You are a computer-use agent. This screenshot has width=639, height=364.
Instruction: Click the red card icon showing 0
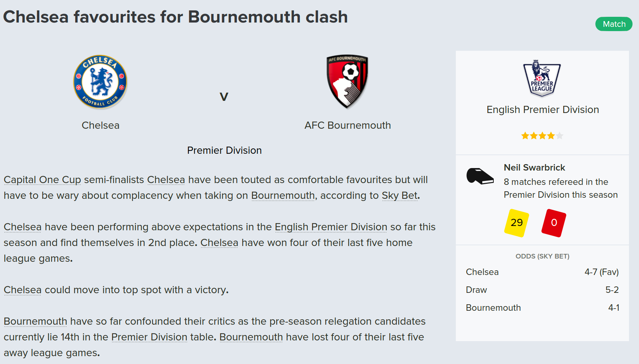coord(554,223)
